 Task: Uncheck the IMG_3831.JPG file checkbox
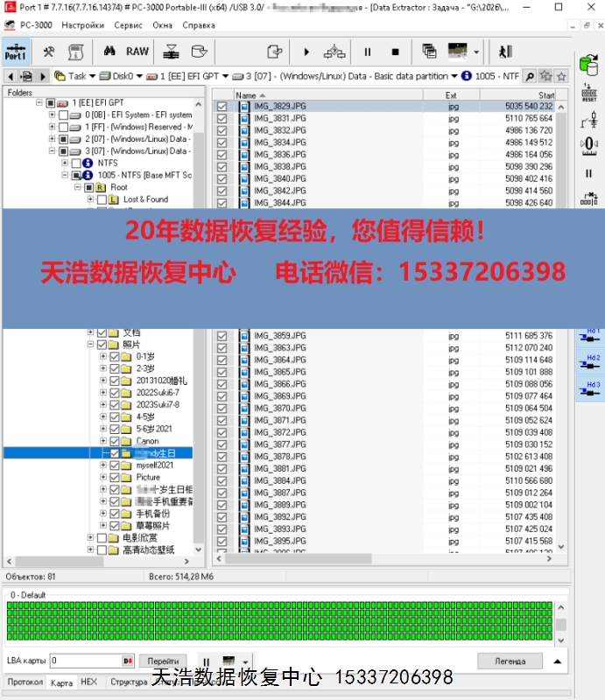pyautogui.click(x=222, y=118)
